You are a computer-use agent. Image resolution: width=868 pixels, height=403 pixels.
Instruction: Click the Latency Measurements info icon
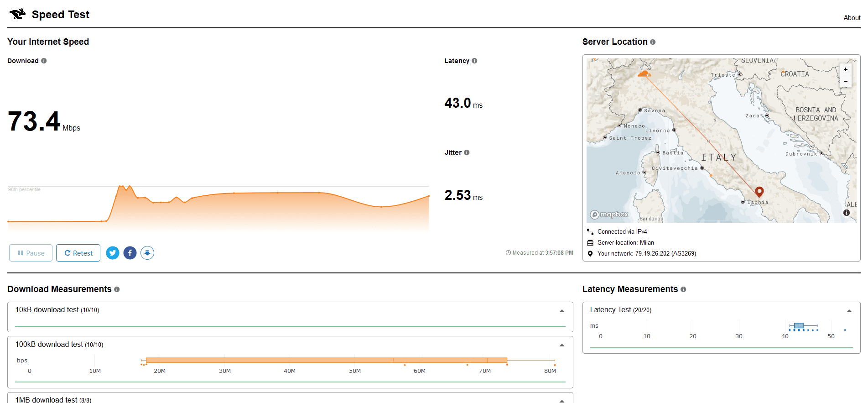683,289
